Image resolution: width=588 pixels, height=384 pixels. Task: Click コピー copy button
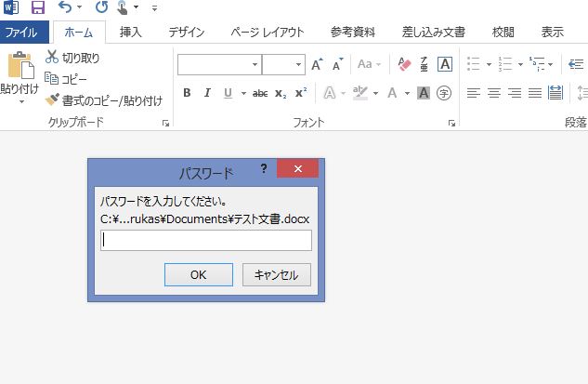(66, 79)
